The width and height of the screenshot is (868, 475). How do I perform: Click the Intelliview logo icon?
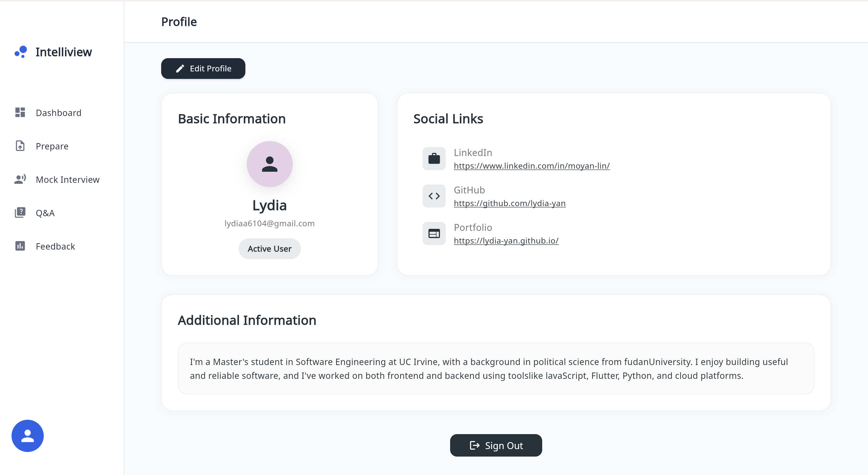[21, 52]
